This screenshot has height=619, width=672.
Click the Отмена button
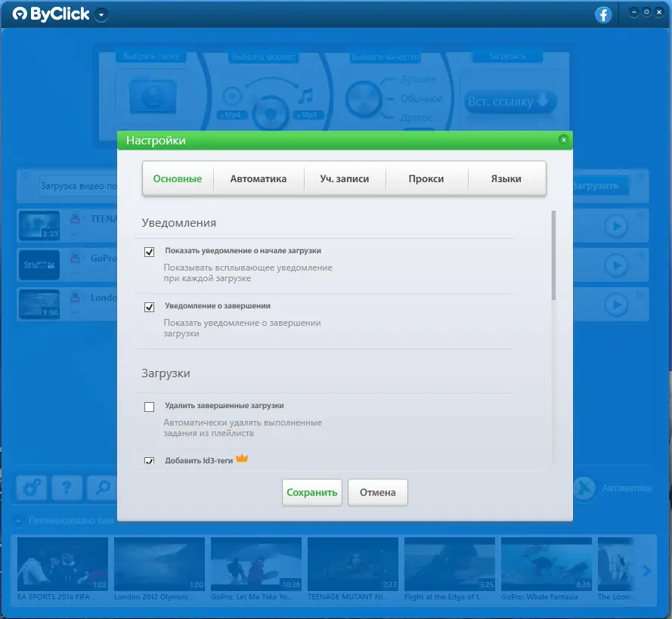point(377,492)
